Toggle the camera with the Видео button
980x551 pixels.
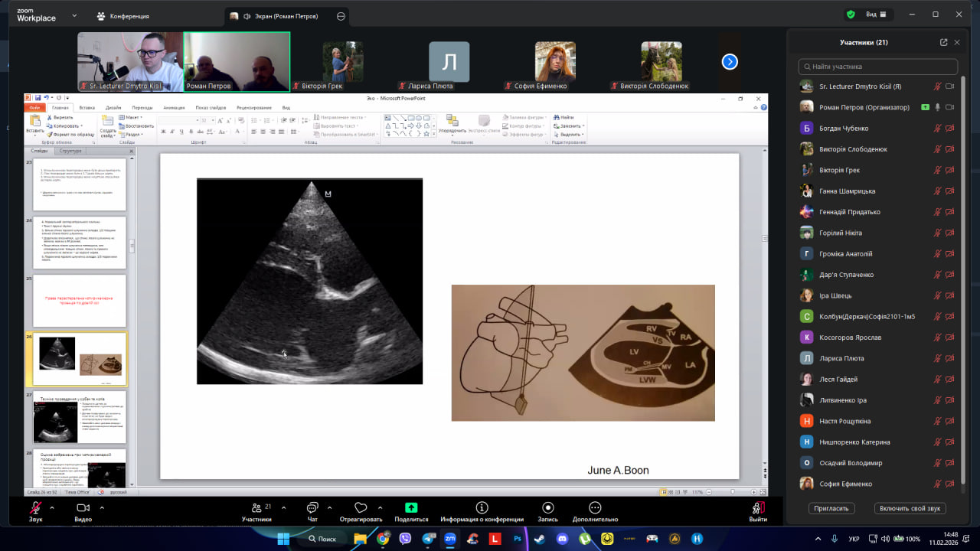click(83, 511)
